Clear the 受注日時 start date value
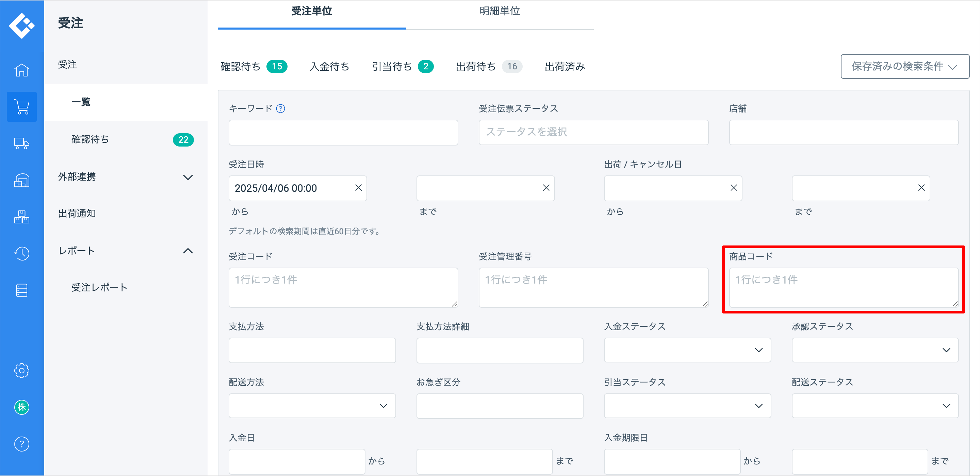Viewport: 980px width, 476px height. 358,188
